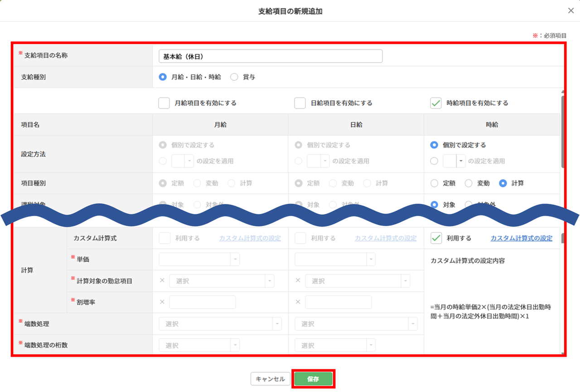Uncheck 利用する for 時給 カスタム計算式
This screenshot has height=392, width=580.
point(435,238)
